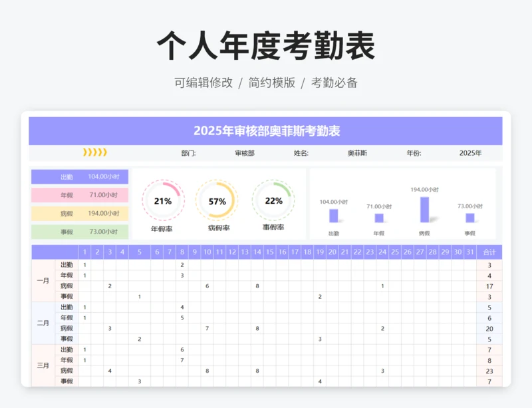Select the 一月 month row label
Image resolution: width=532 pixels, height=408 pixels.
click(43, 280)
